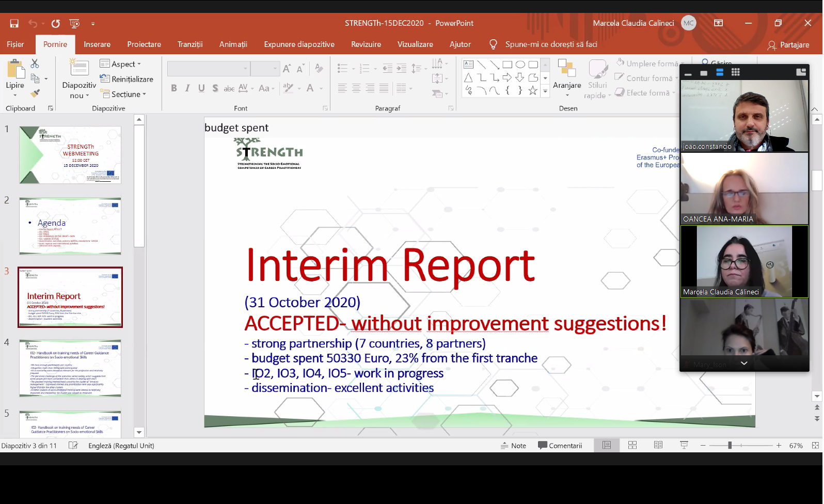824x504 pixels.
Task: Open Reading view from status bar
Action: point(658,445)
